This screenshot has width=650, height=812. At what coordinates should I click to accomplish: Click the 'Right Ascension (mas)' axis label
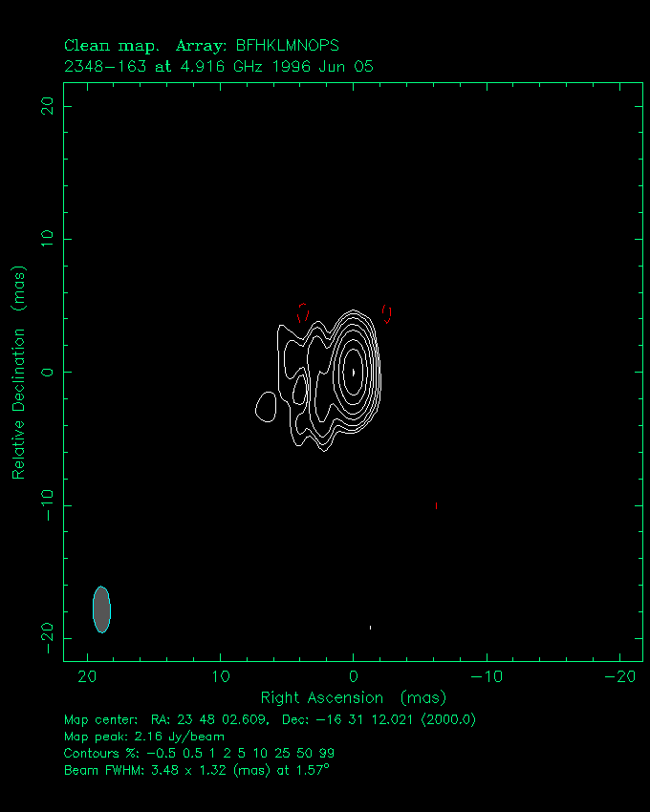tap(353, 697)
